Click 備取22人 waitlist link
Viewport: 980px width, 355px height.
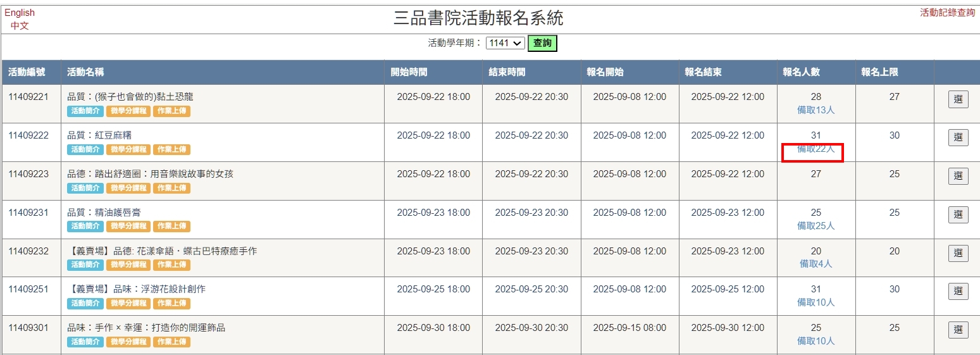[816, 149]
